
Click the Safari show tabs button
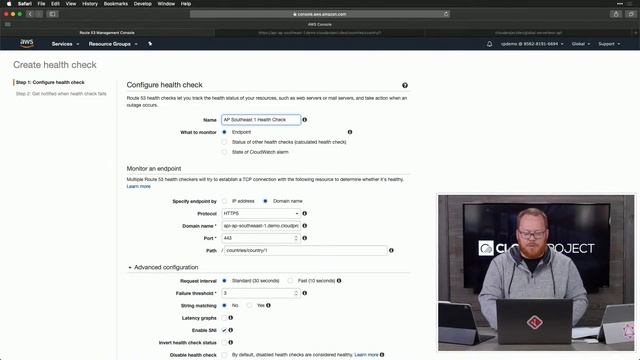tap(631, 14)
